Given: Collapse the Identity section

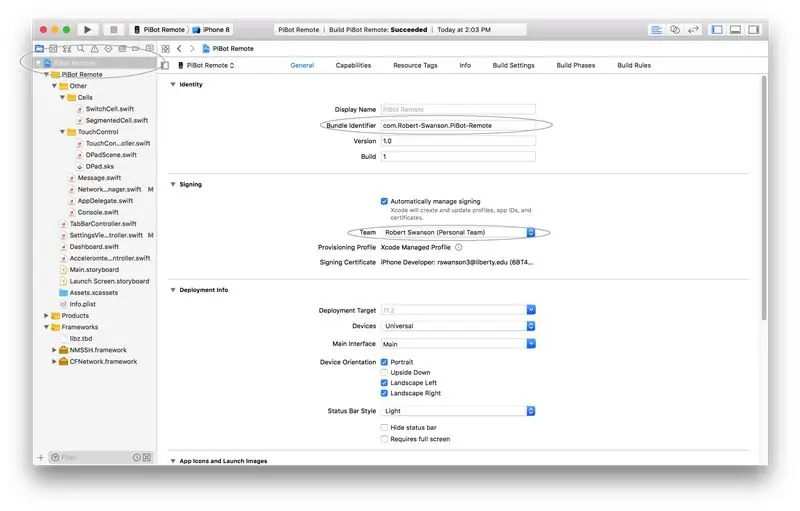Looking at the screenshot, I should pos(172,85).
